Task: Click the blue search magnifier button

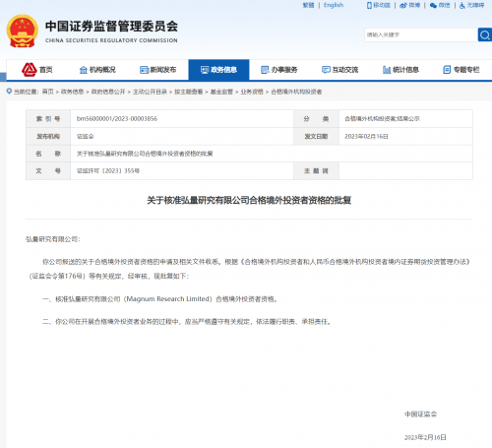Action: coord(485,34)
